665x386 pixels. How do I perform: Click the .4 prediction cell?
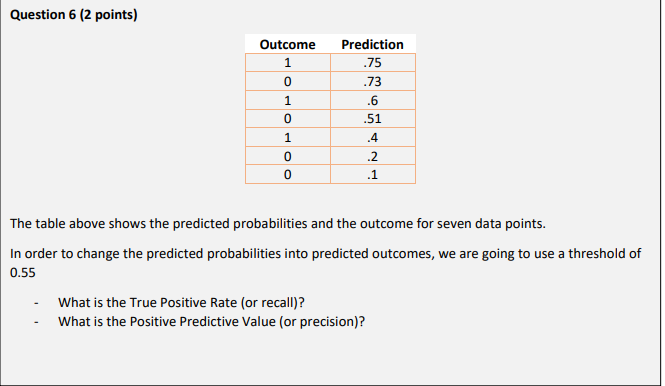(x=373, y=137)
